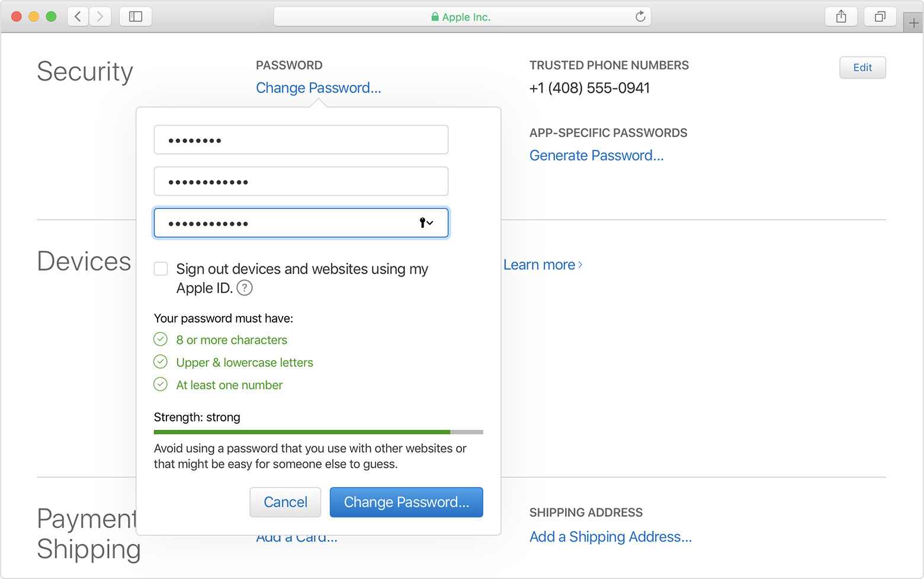Click the question mark next to Apple ID option

pos(243,288)
